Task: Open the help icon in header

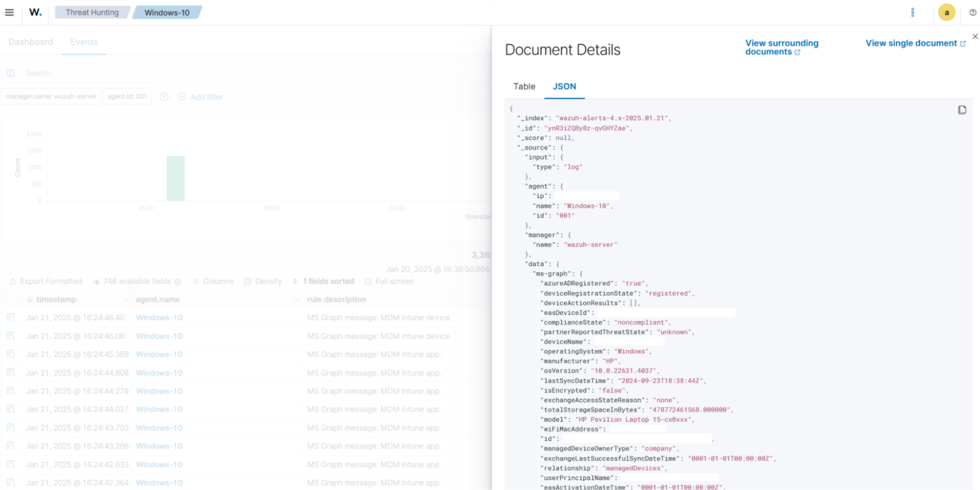Action: point(973,12)
